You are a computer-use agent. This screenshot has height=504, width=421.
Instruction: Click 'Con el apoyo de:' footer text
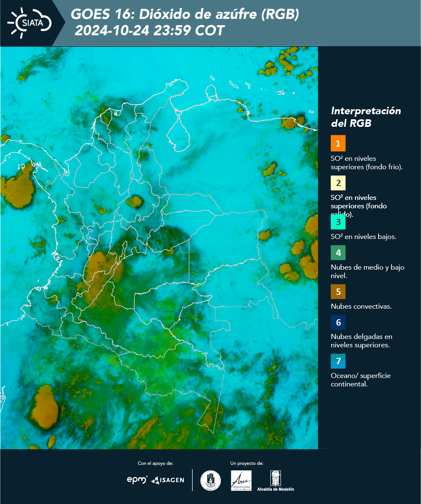click(155, 463)
